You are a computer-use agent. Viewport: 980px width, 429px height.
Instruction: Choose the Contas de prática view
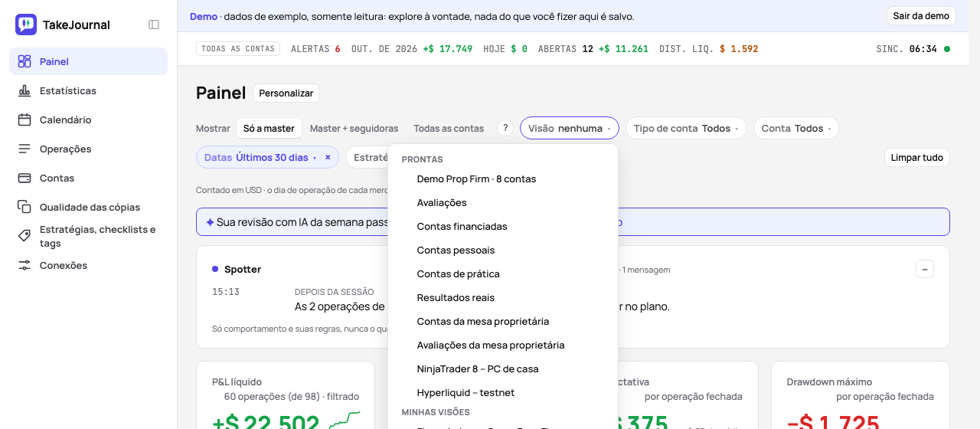503,274
